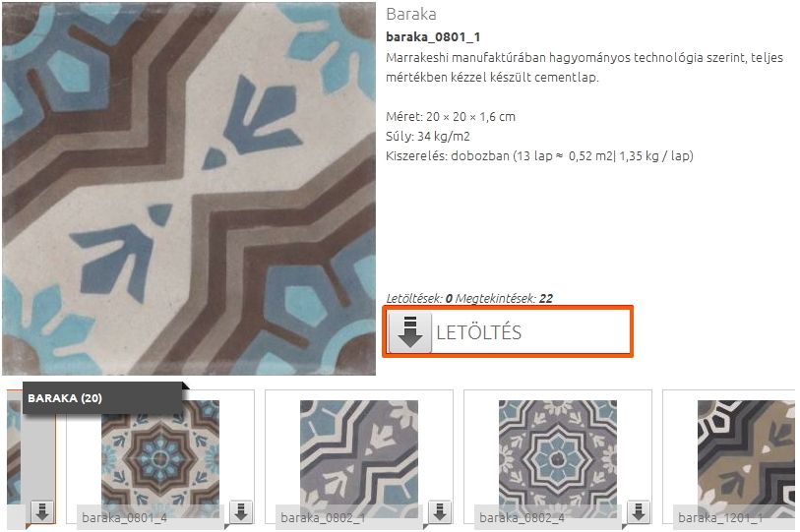The width and height of the screenshot is (800, 532).
Task: Click the baraka_0802_4 caption label
Action: click(522, 517)
